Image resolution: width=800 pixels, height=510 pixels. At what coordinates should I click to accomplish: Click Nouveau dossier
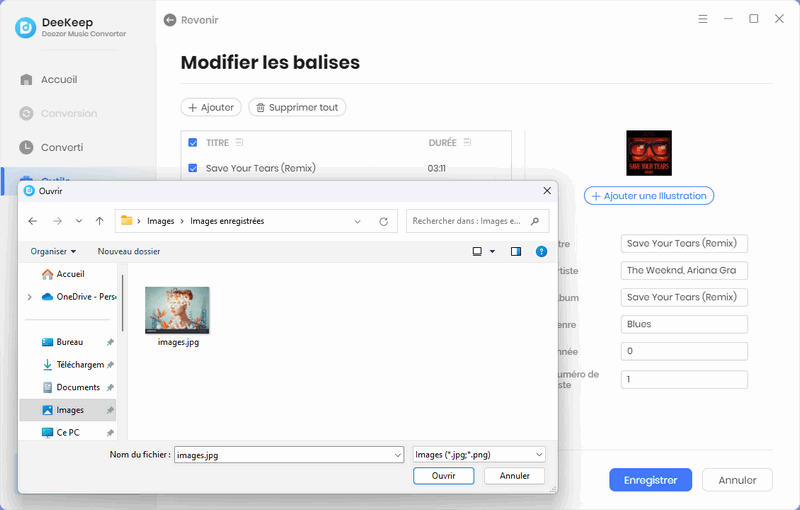coord(129,251)
